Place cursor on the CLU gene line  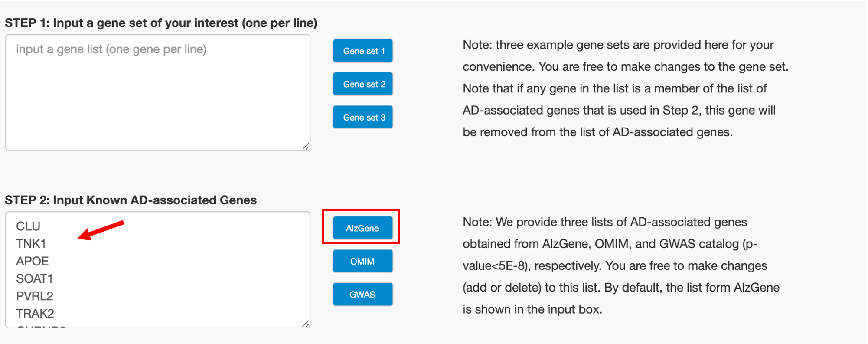pyautogui.click(x=28, y=226)
